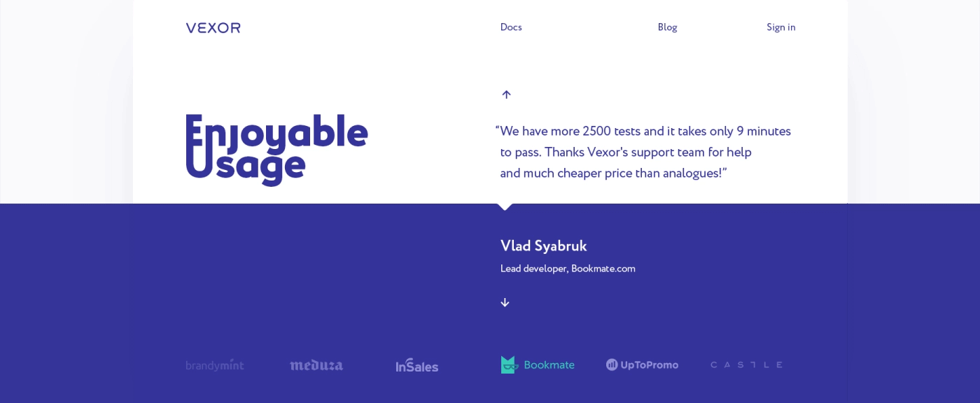
Task: Open the Docs page
Action: pos(511,27)
